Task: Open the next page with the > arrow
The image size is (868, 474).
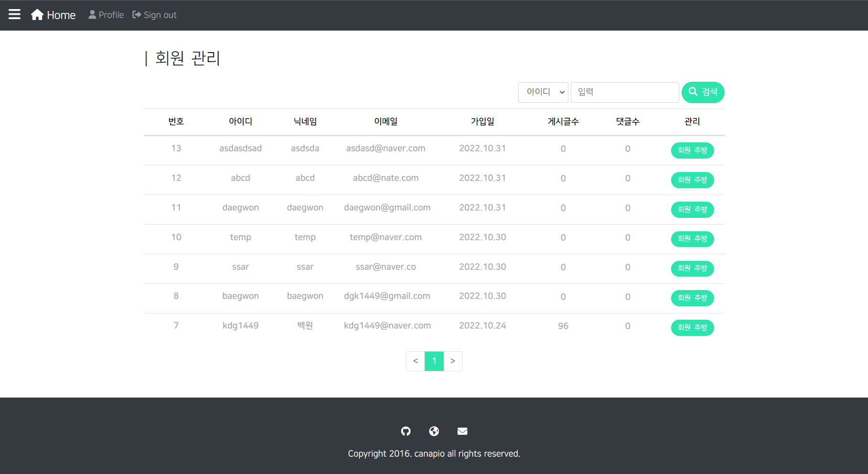Action: click(453, 361)
